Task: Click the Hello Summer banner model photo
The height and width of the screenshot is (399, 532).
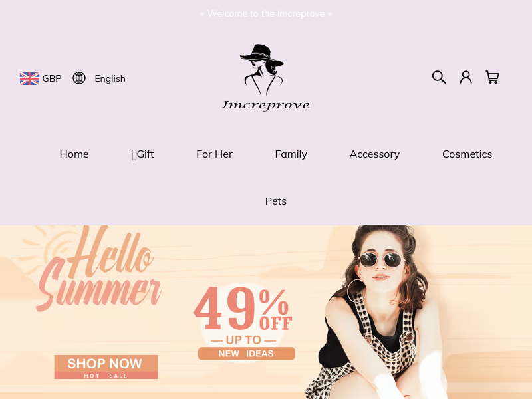Action: pyautogui.click(x=376, y=312)
